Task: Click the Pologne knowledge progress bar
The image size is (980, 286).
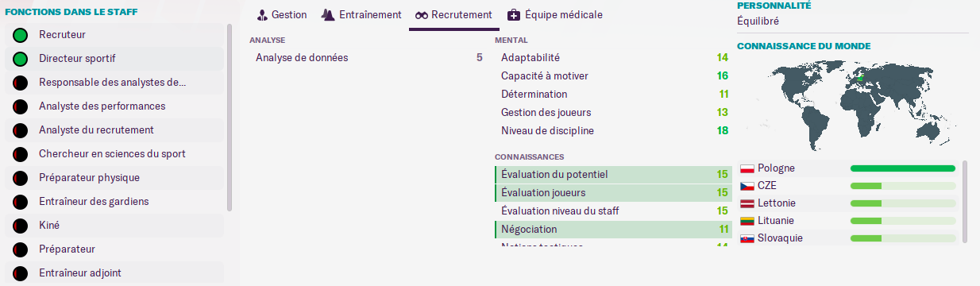Action: point(902,168)
